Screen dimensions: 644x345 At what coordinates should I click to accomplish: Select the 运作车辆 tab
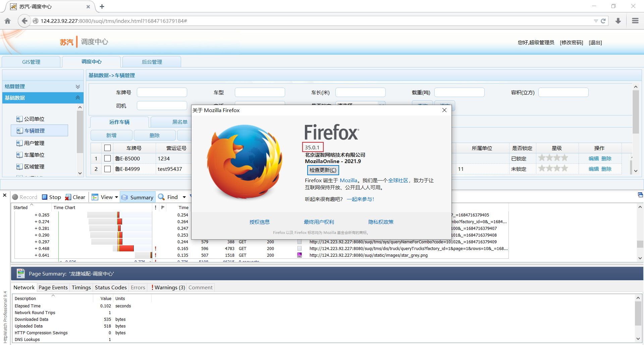(119, 122)
